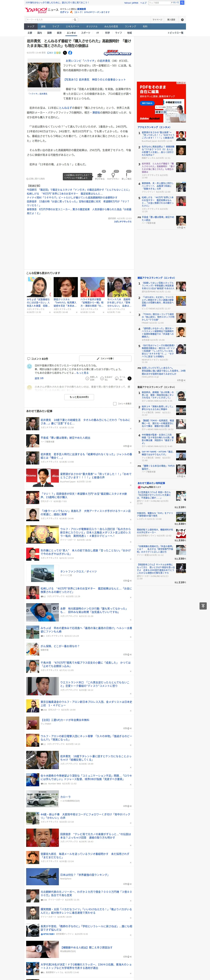This screenshot has height=980, width=210.
Task: Share article on Facebook
Action: (70, 53)
